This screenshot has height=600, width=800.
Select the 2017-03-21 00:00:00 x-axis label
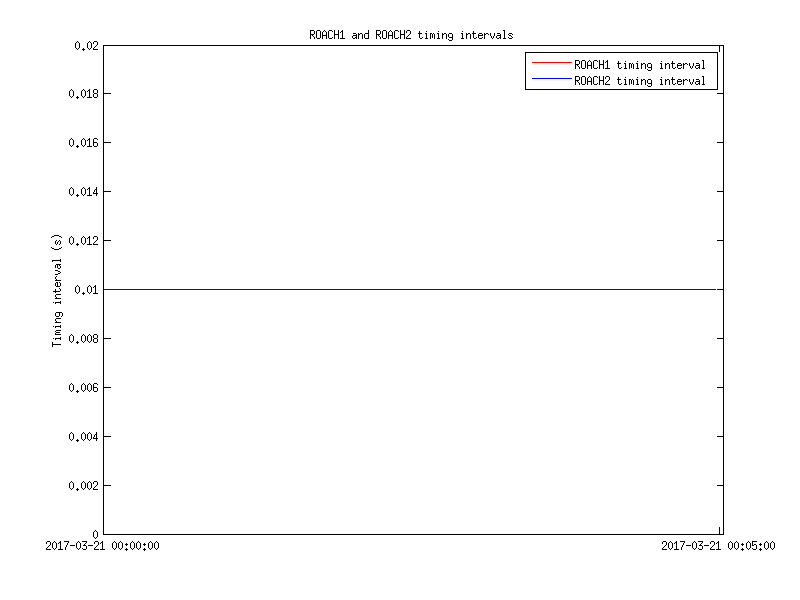(x=103, y=546)
